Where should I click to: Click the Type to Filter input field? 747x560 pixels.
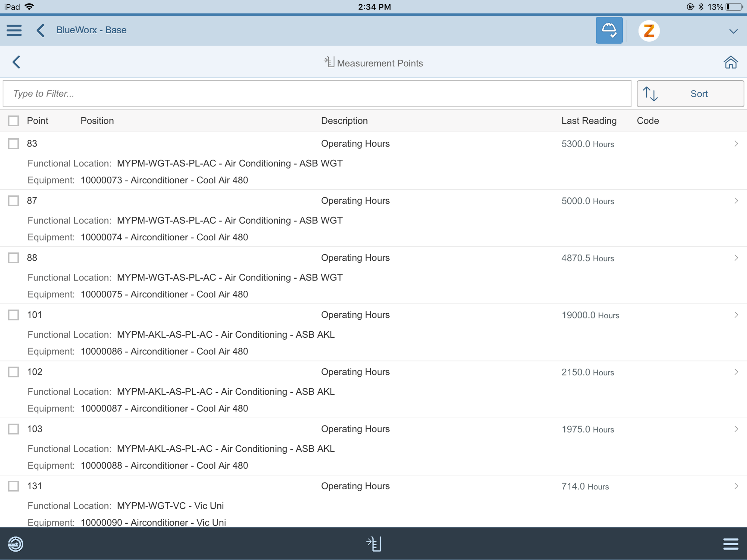coord(316,94)
